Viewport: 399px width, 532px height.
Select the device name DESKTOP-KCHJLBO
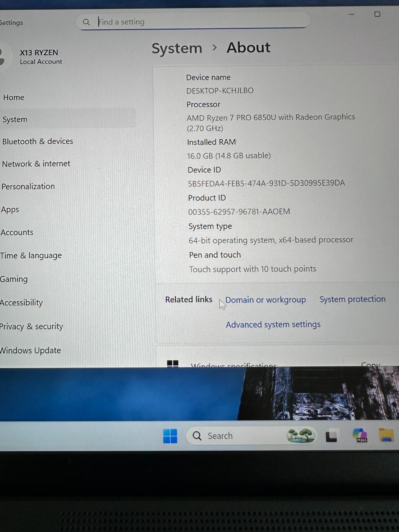click(x=220, y=91)
